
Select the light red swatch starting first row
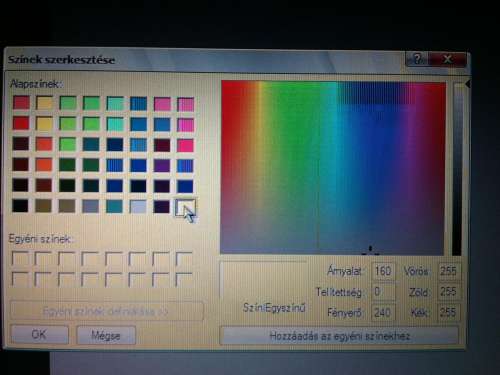click(x=21, y=102)
